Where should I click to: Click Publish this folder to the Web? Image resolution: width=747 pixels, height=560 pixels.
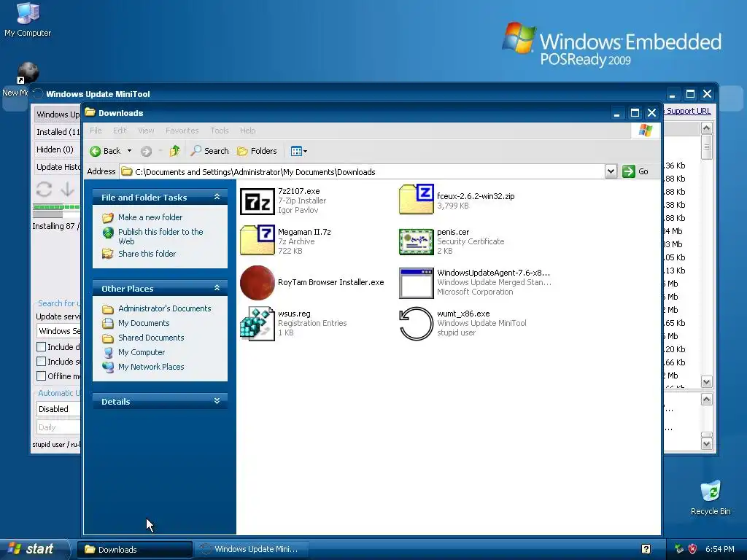coord(160,236)
